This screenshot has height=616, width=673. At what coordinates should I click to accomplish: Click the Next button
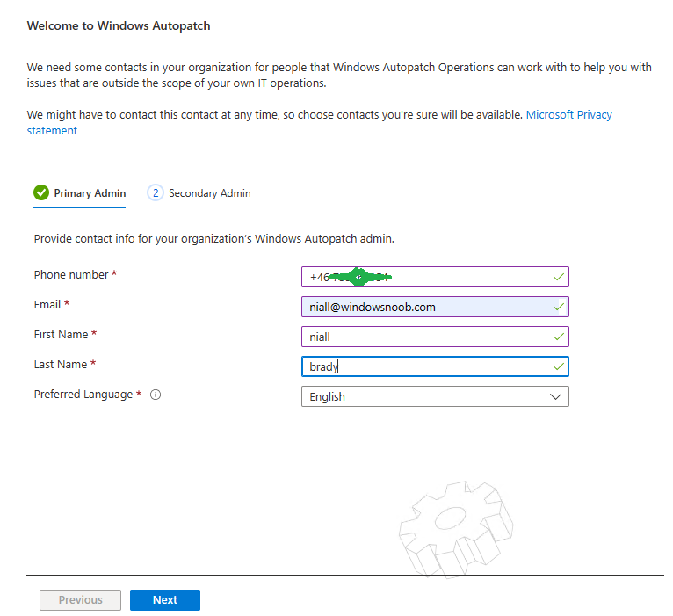pos(165,599)
